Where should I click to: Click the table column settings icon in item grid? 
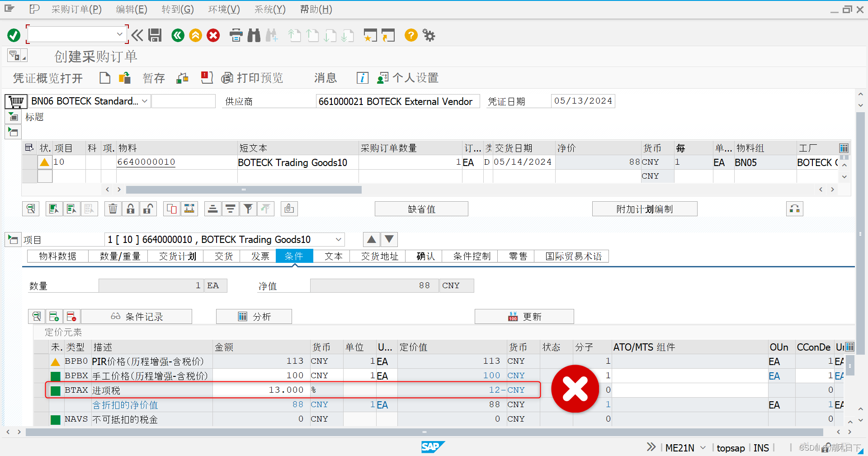844,148
